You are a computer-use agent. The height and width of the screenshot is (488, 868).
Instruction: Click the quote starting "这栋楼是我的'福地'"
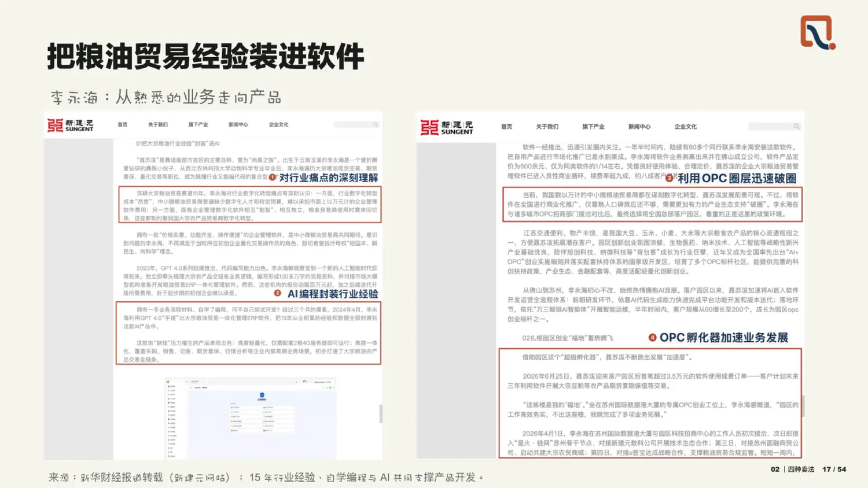tap(653, 409)
